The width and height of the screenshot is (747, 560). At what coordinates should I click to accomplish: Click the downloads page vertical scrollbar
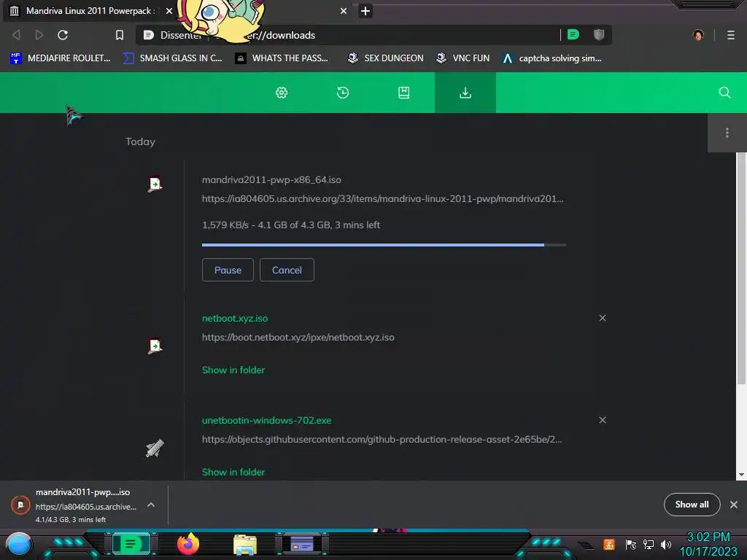[x=741, y=268]
